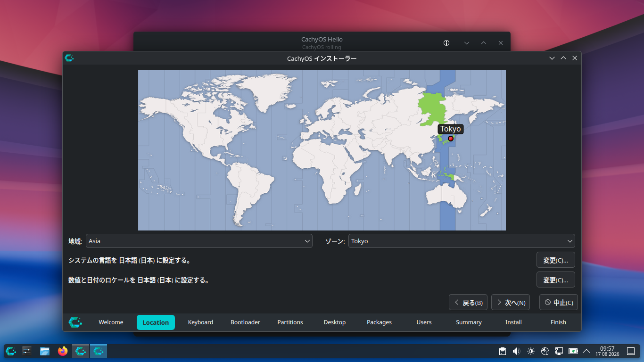Open the battery status tray icon
Viewport: 644px width, 362px height.
coord(573,351)
